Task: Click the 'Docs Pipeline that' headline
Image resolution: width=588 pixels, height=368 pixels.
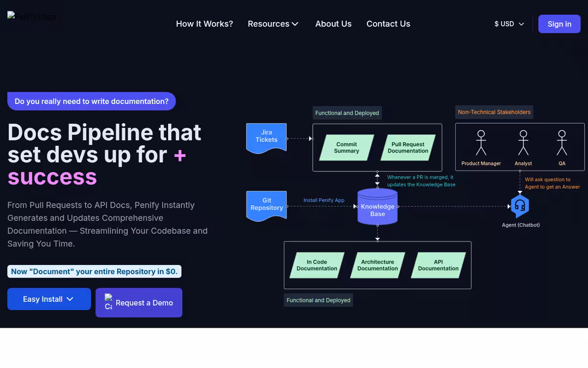Action: click(x=104, y=132)
